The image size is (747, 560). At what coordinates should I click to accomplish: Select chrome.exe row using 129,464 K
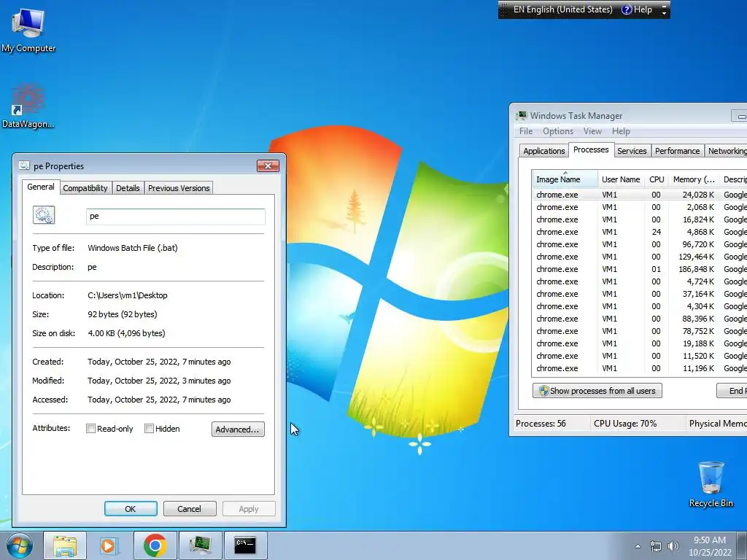pos(639,257)
